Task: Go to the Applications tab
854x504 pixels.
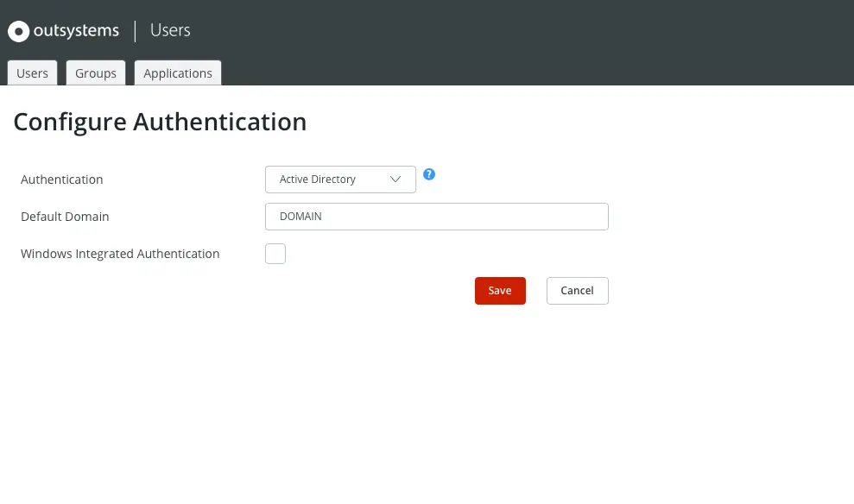Action: tap(178, 73)
